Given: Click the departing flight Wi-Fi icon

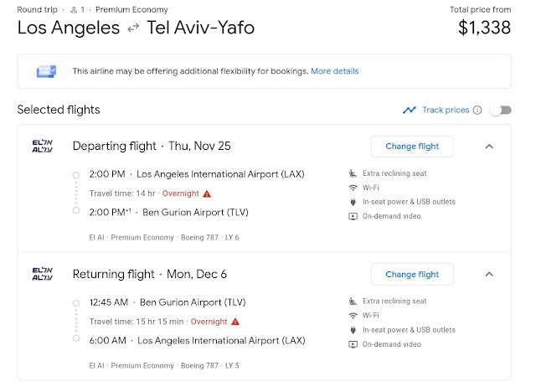Looking at the screenshot, I should [x=353, y=188].
